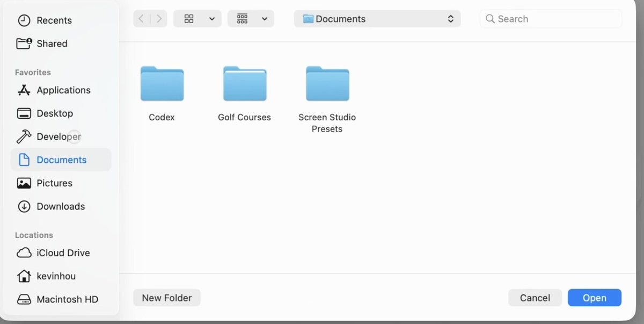
Task: Click the Macintosh HD drive icon
Action: 24,299
